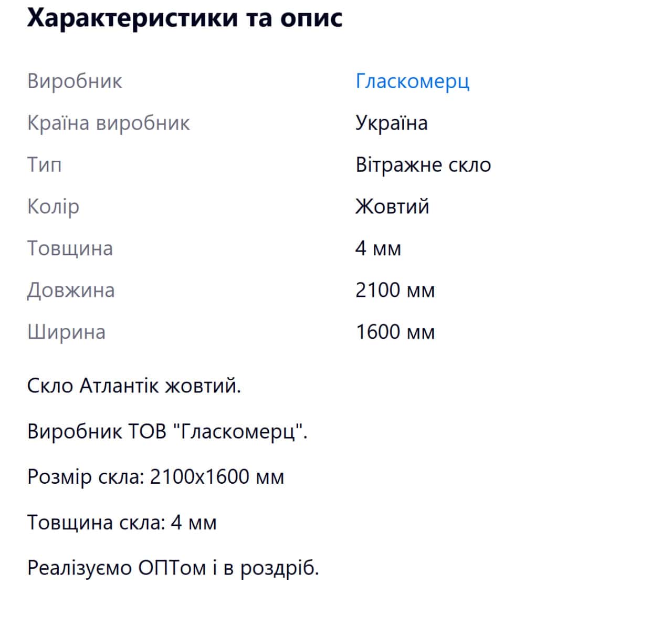Click the Товщина label in specs table
The height and width of the screenshot is (635, 672).
point(70,248)
